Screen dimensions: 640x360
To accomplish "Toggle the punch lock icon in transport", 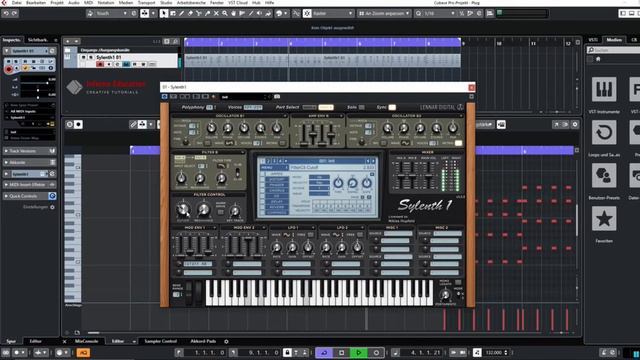I will point(287,353).
